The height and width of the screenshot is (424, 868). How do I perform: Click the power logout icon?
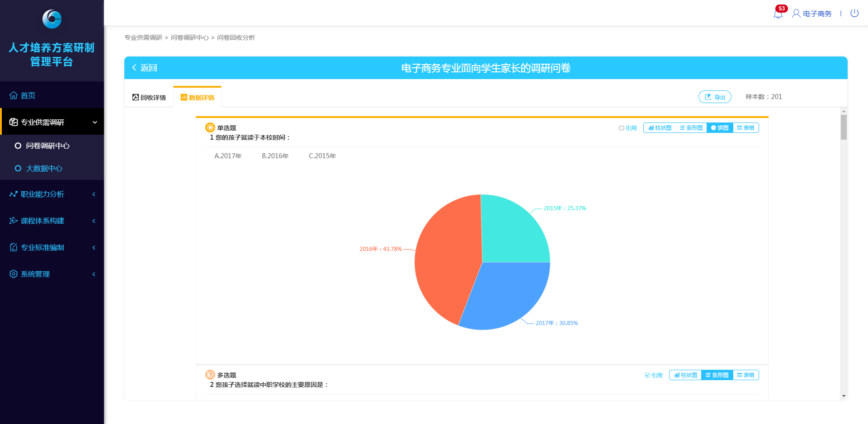(854, 13)
